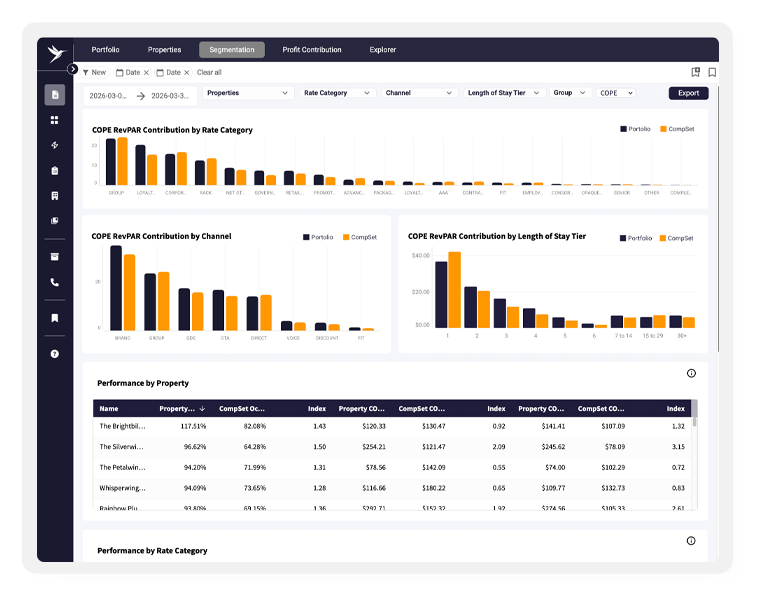Image resolution: width=768 pixels, height=609 pixels.
Task: Open the help question mark icon
Action: tap(55, 354)
